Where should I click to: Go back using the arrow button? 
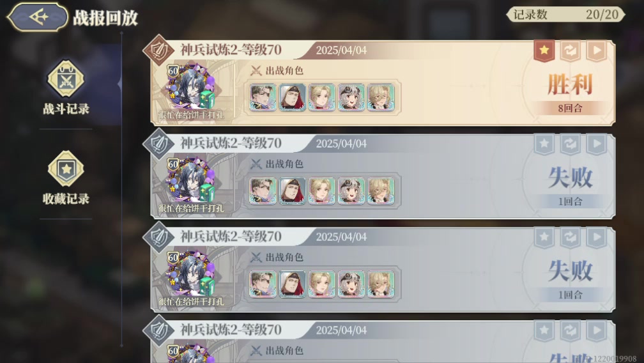pyautogui.click(x=37, y=17)
